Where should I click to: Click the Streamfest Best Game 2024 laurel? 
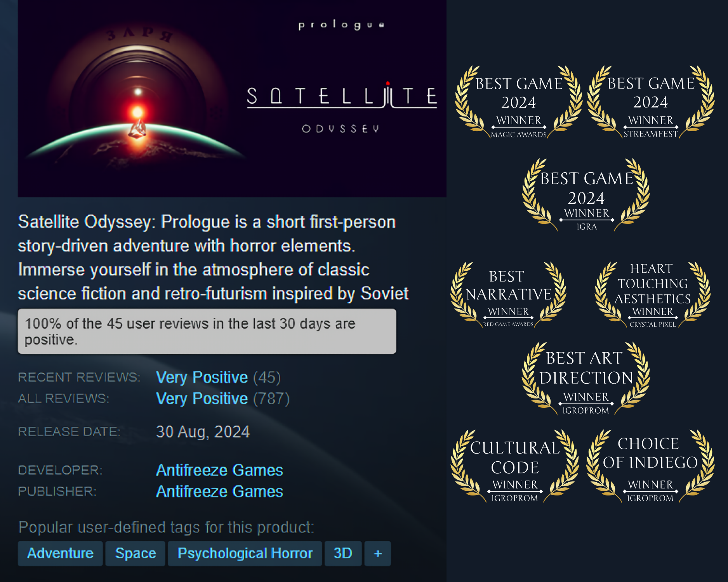pos(651,102)
